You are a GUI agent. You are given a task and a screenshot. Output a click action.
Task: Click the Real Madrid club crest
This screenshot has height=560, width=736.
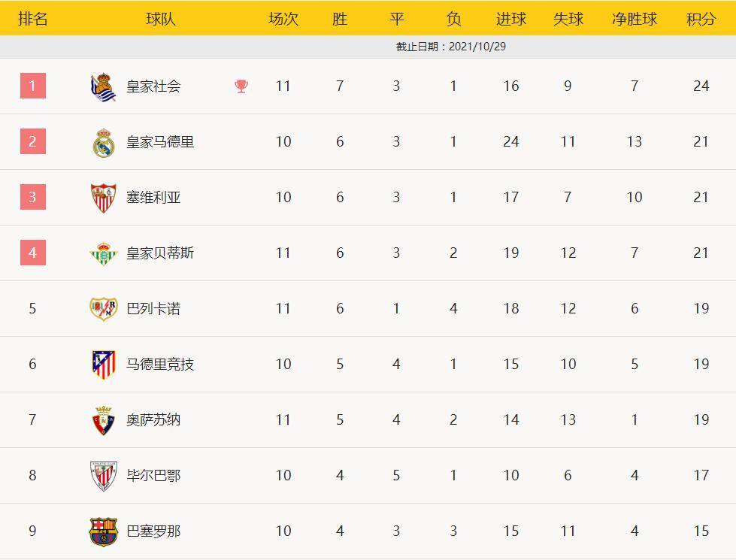pos(103,142)
